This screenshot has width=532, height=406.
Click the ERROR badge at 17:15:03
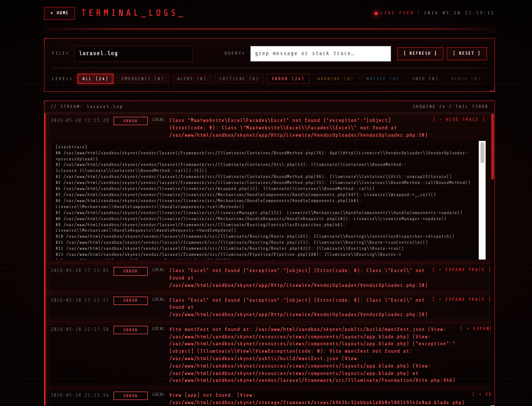pyautogui.click(x=131, y=272)
